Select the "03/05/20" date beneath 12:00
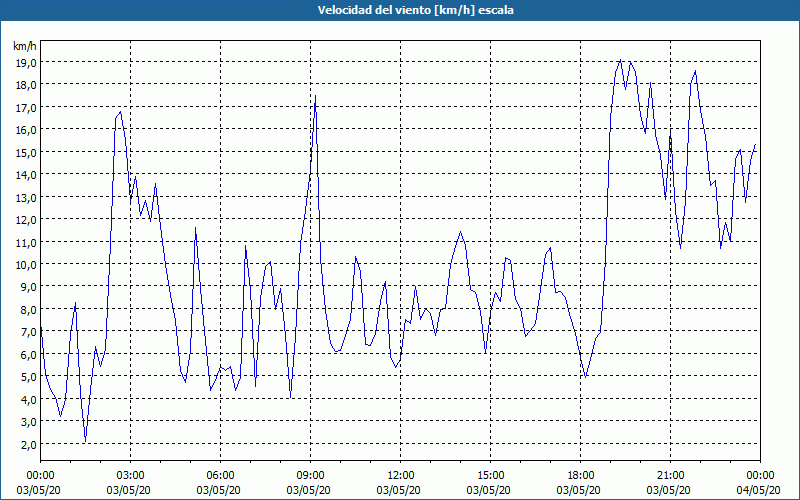Image resolution: width=800 pixels, height=500 pixels. pos(398,490)
